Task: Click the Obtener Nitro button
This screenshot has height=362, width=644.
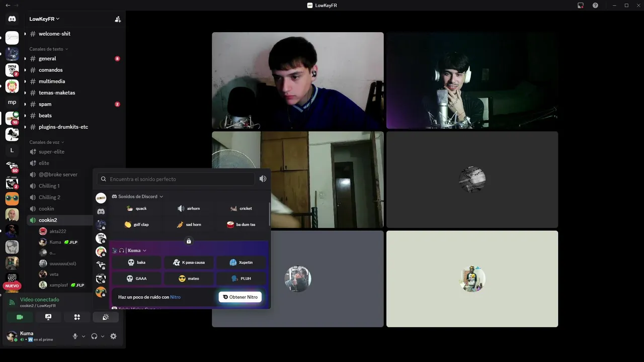Action: coord(240,297)
